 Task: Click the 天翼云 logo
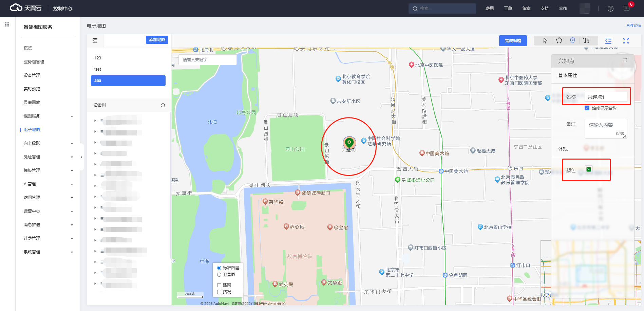26,8
